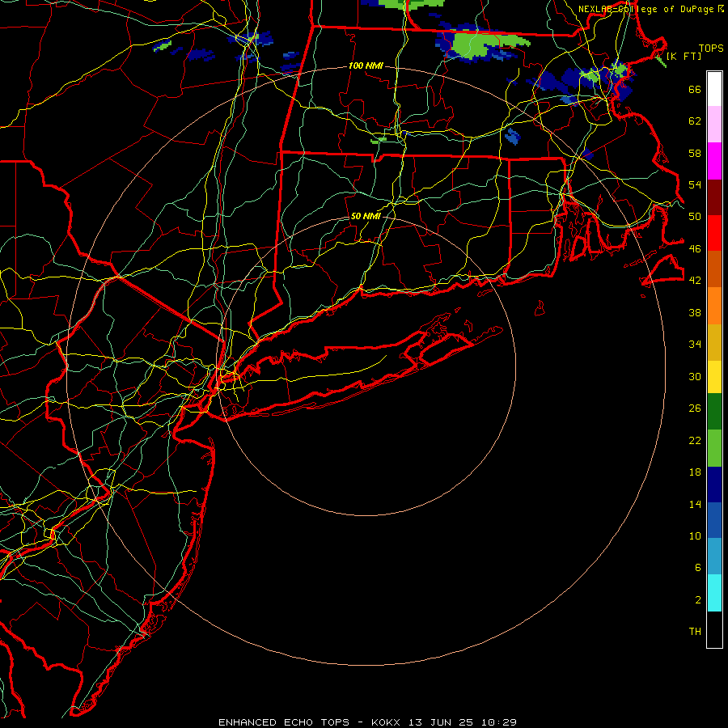The width and height of the screenshot is (728, 728).
Task: Click the legend value "34"
Action: point(695,345)
